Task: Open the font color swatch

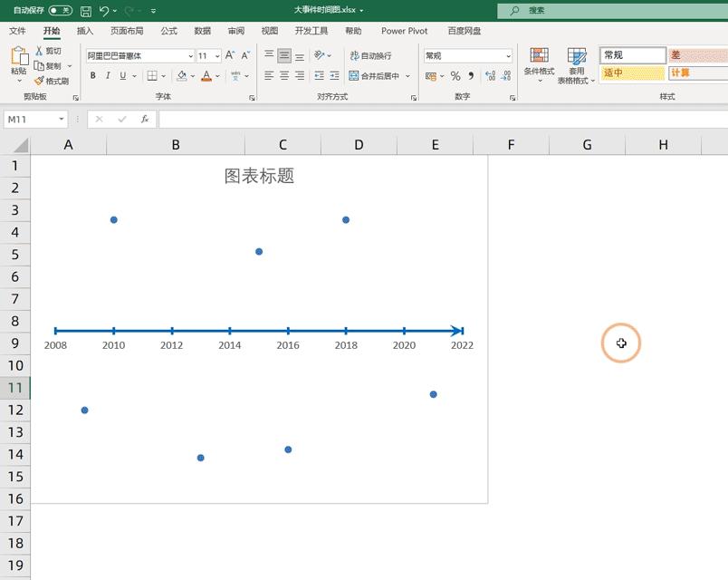Action: pyautogui.click(x=206, y=76)
